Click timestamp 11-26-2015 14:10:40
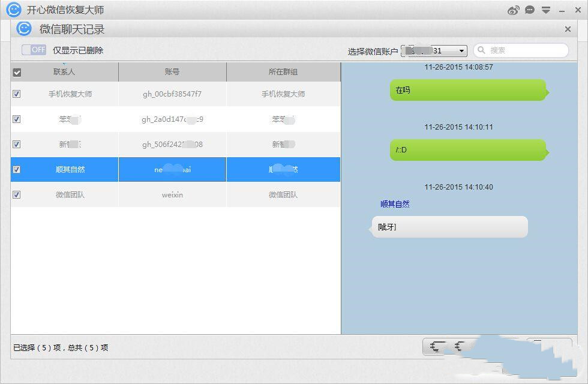This screenshot has width=588, height=384. pos(458,187)
